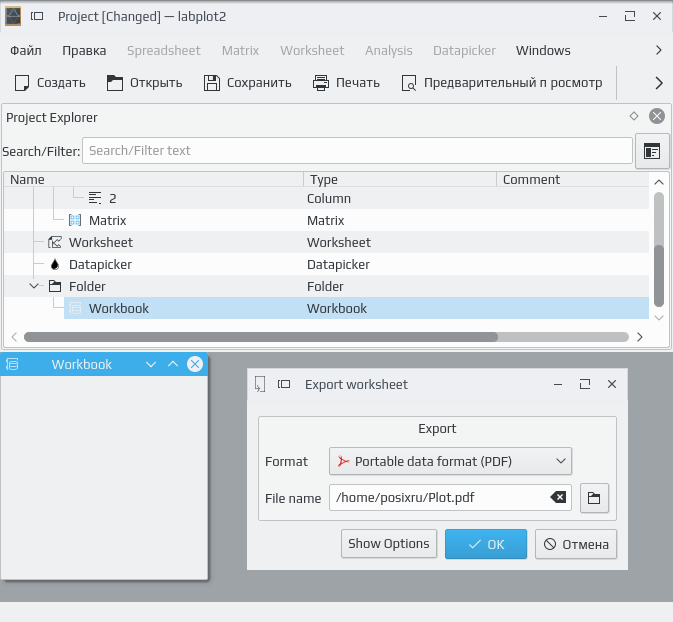673x622 pixels.
Task: Click the Создать (New) toolbar icon
Action: pos(22,83)
